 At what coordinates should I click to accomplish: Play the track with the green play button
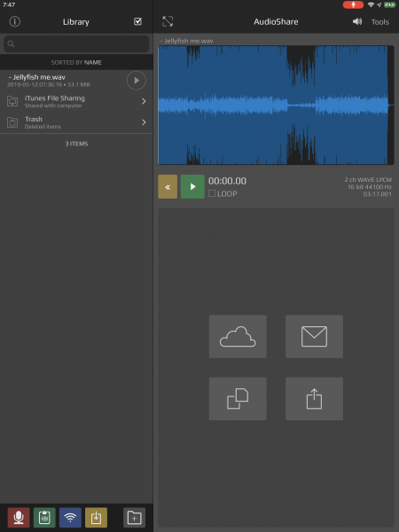click(x=192, y=186)
